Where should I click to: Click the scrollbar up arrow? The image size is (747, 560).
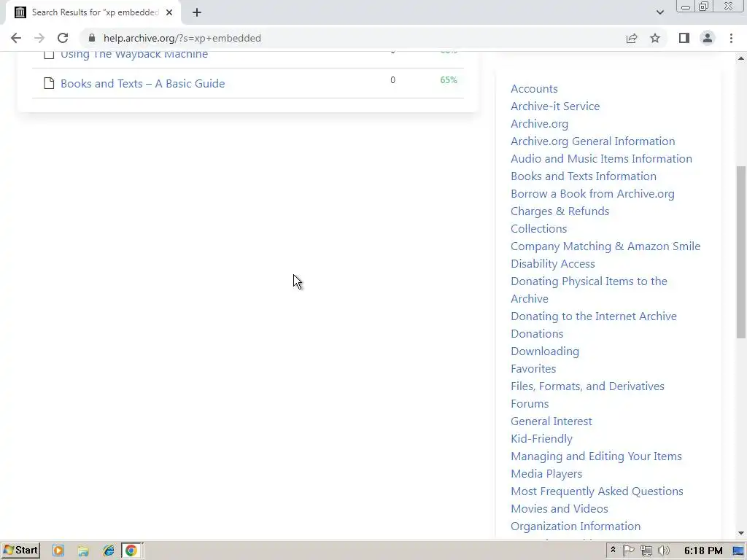coord(741,58)
